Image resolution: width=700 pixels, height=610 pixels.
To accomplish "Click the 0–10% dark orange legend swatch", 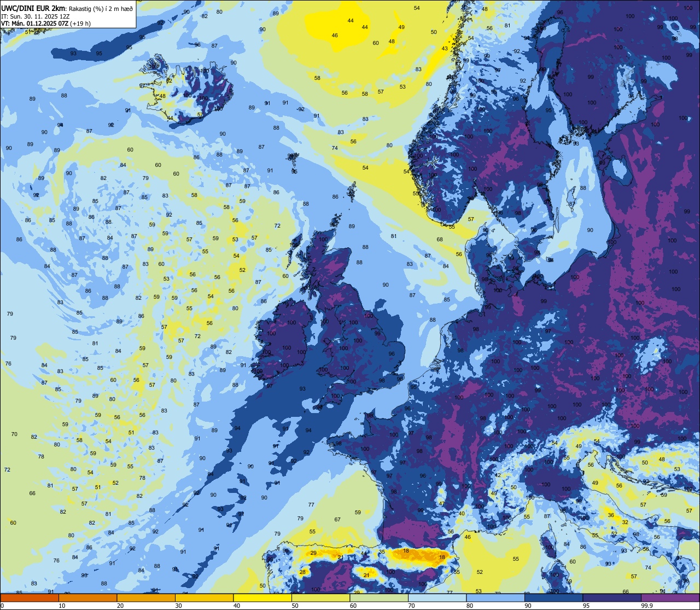I will (30, 597).
